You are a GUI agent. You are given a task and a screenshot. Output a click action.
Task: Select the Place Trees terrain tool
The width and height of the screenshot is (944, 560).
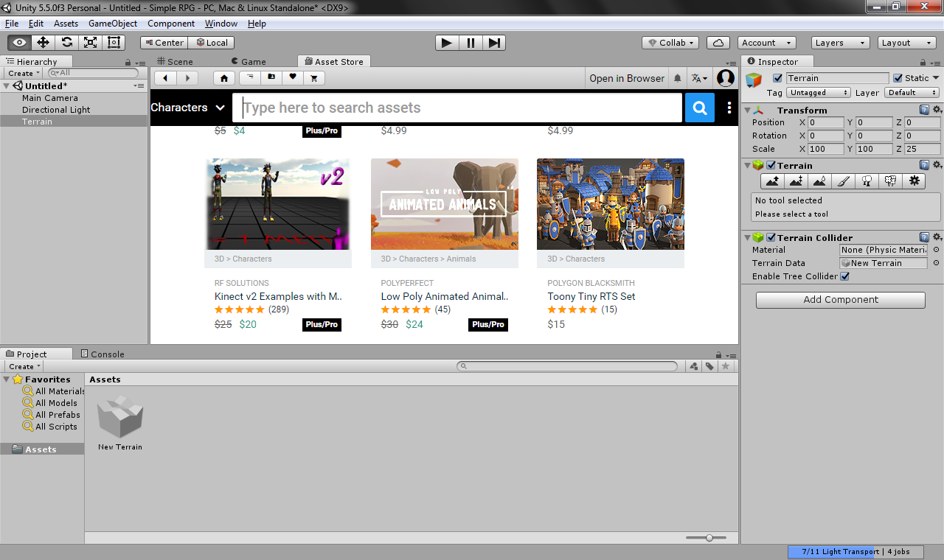867,181
